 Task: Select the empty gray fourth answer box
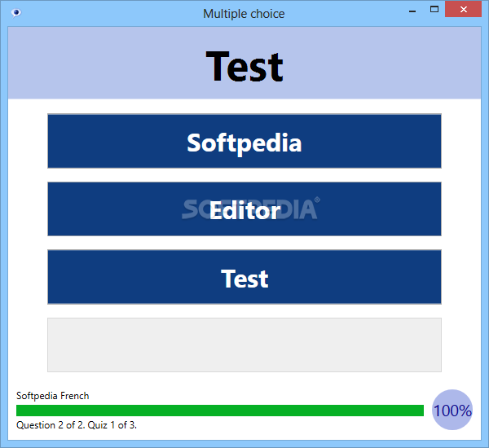click(x=244, y=345)
